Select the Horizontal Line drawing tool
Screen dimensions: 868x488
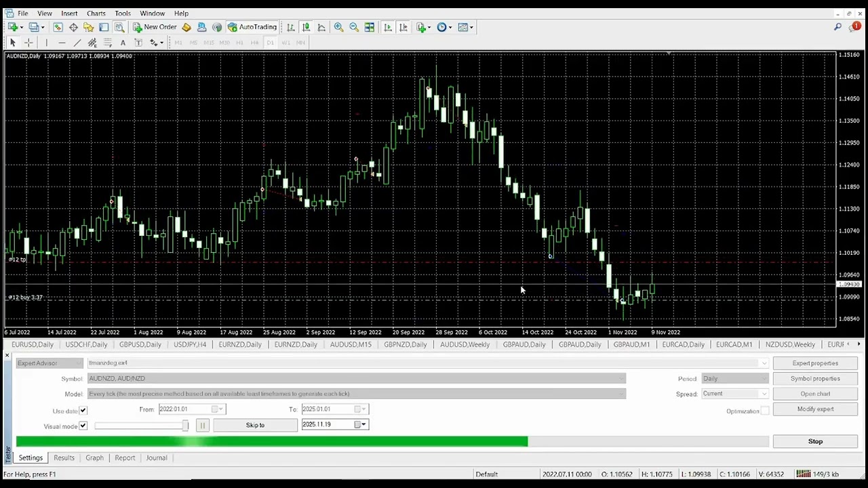[x=62, y=43]
